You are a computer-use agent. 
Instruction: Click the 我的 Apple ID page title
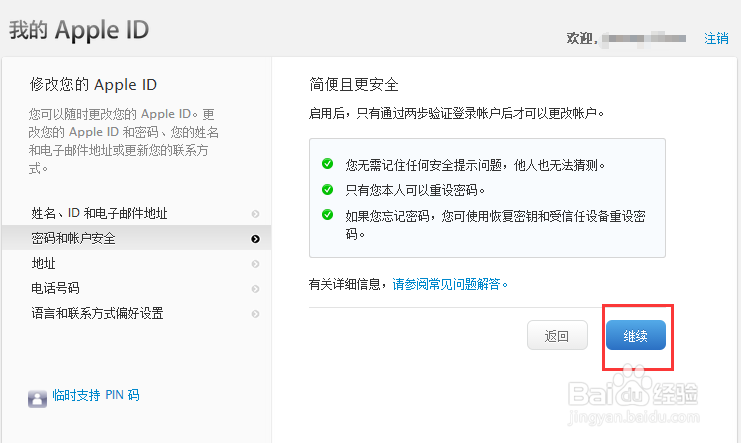click(x=79, y=30)
